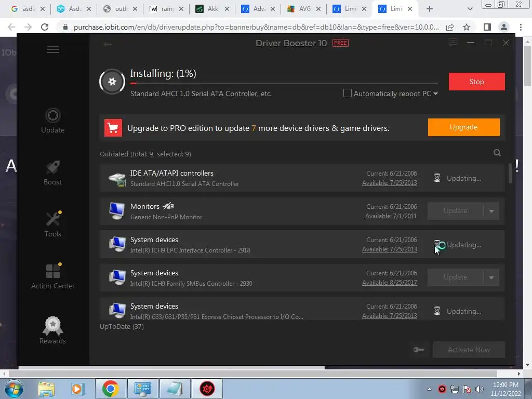This screenshot has height=399, width=532.
Task: Show hidden system tray icons
Action: click(429, 389)
